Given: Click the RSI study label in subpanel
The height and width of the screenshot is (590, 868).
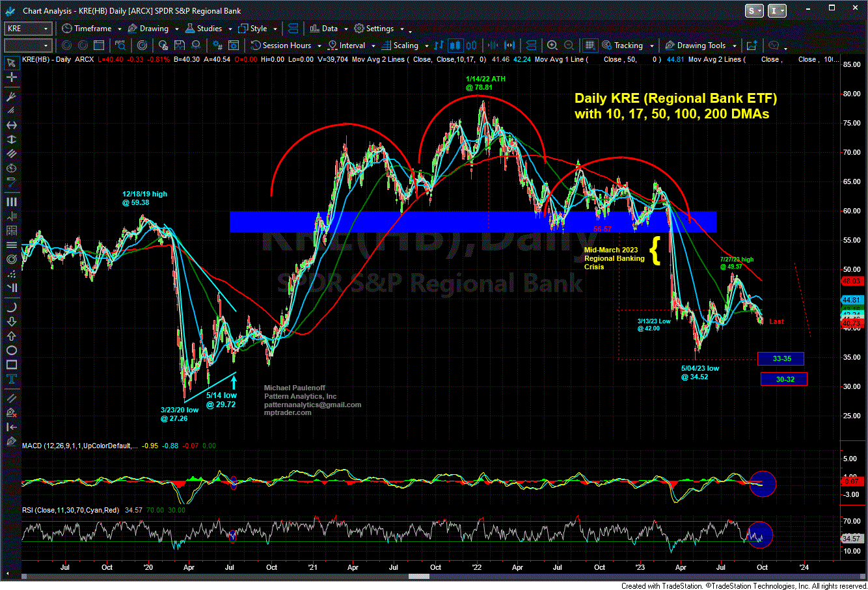Looking at the screenshot, I should [70, 510].
